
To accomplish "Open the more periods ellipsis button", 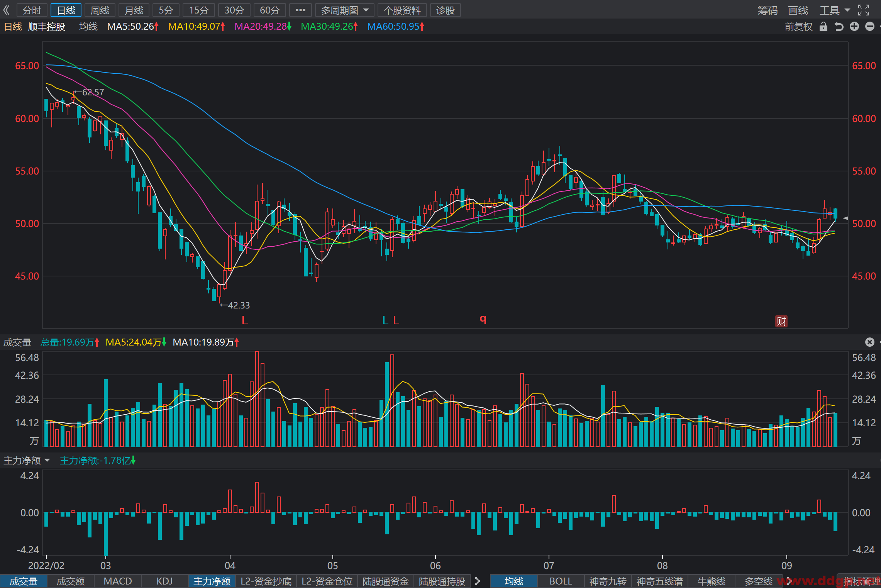I will click(300, 10).
